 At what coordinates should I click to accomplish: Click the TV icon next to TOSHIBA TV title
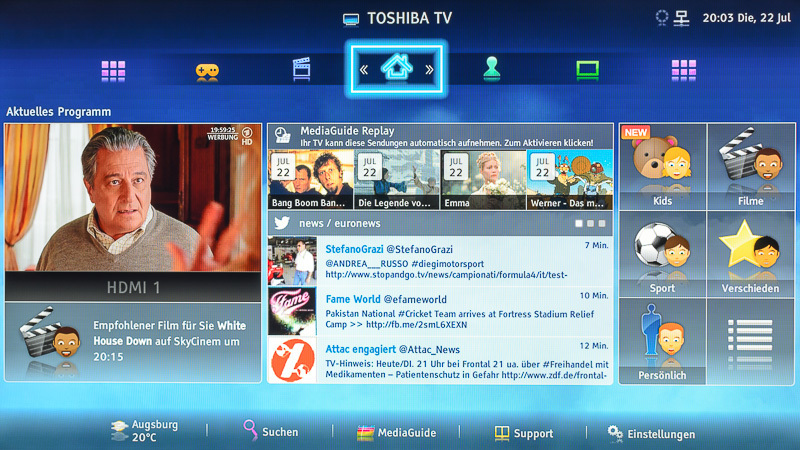tap(351, 19)
